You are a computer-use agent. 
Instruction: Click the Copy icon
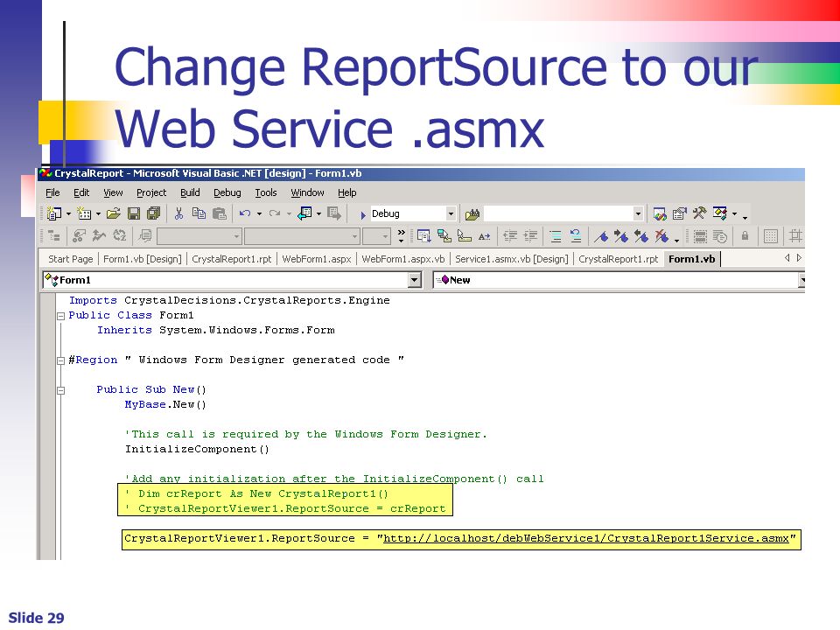pos(199,213)
